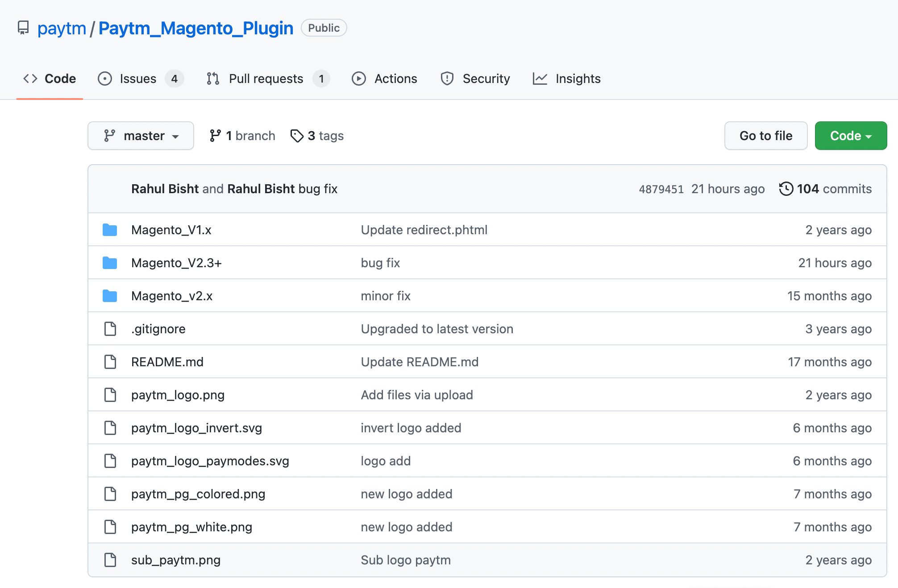The width and height of the screenshot is (898, 588).
Task: Click the Magento_V2.3+ folder icon
Action: (x=110, y=263)
